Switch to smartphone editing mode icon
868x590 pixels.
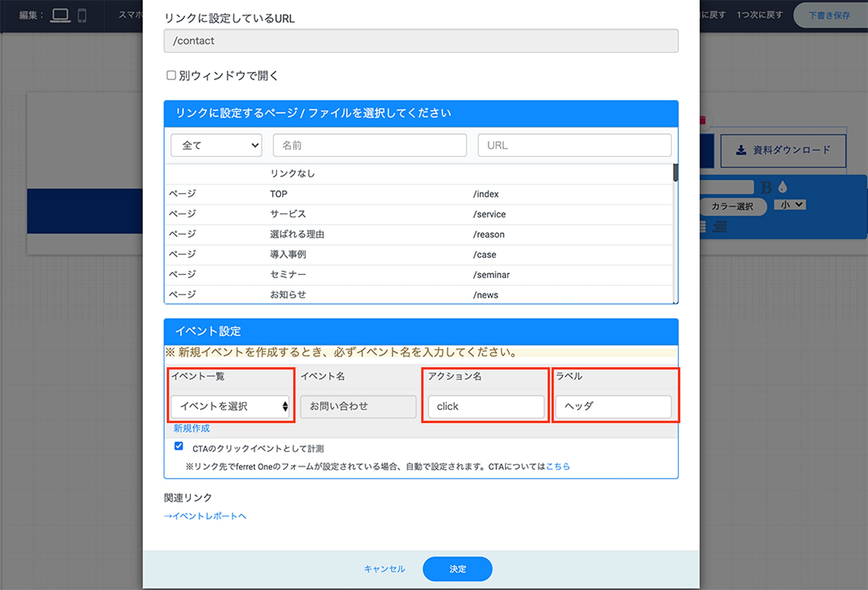[82, 16]
